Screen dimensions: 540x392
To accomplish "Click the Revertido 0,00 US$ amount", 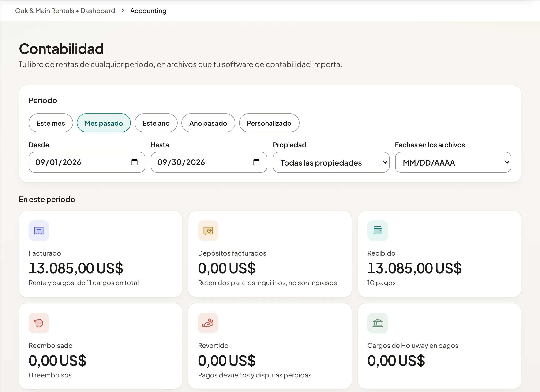I will (227, 361).
